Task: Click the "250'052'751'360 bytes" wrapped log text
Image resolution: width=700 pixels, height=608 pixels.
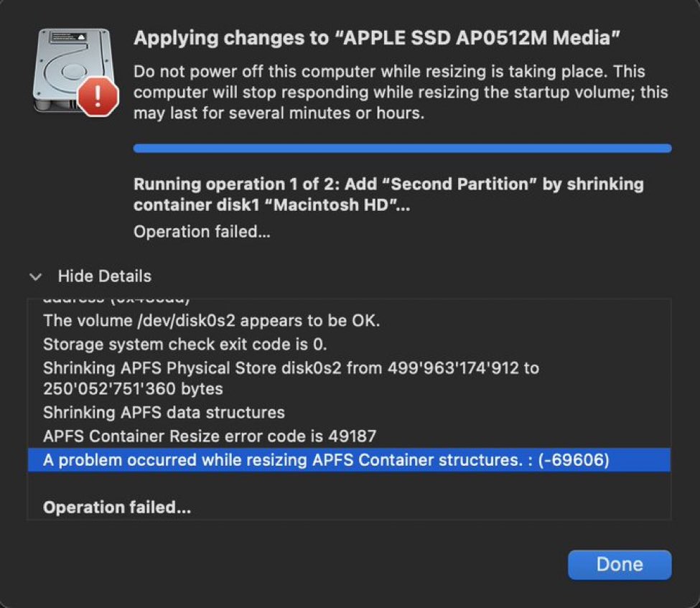Action: coord(133,389)
